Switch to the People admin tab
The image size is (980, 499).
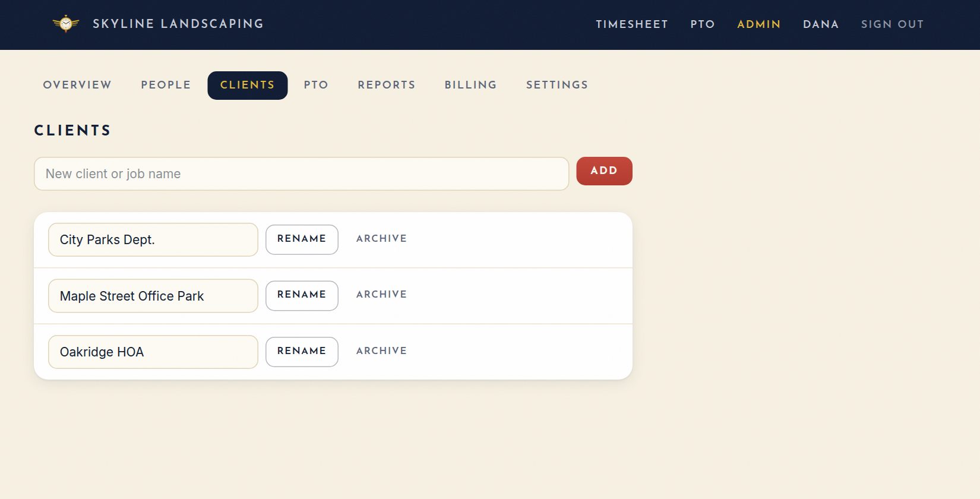point(166,85)
